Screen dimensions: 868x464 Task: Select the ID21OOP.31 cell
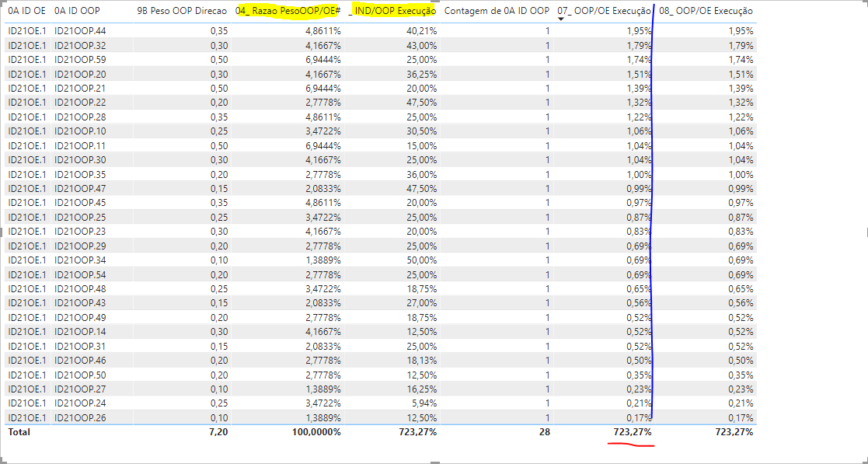tap(80, 346)
